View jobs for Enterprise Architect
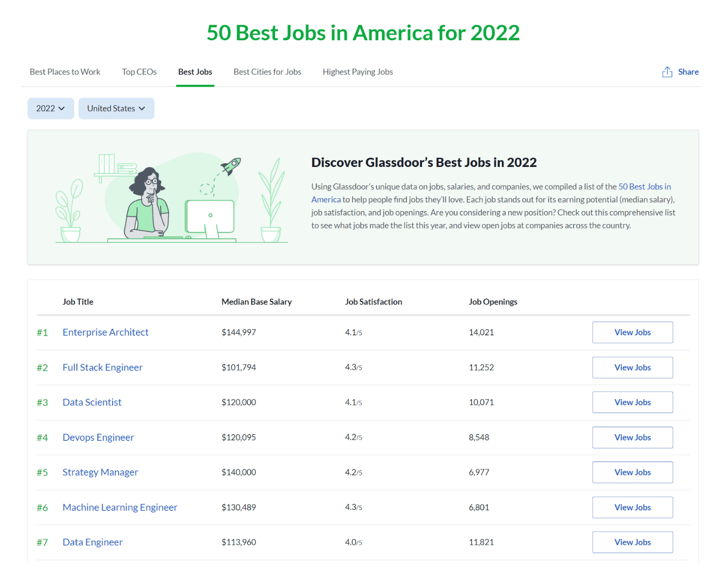 (632, 332)
